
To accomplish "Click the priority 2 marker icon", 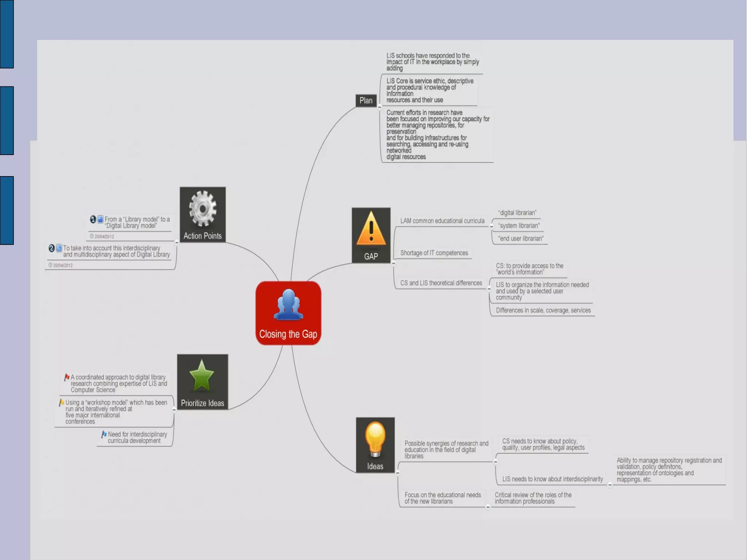I will pyautogui.click(x=52, y=248).
